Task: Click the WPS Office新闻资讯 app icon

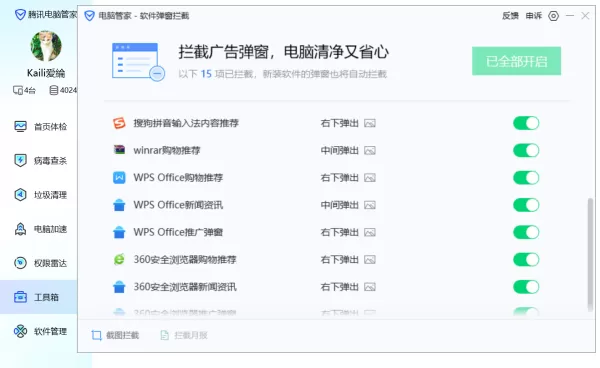Action: tap(119, 205)
